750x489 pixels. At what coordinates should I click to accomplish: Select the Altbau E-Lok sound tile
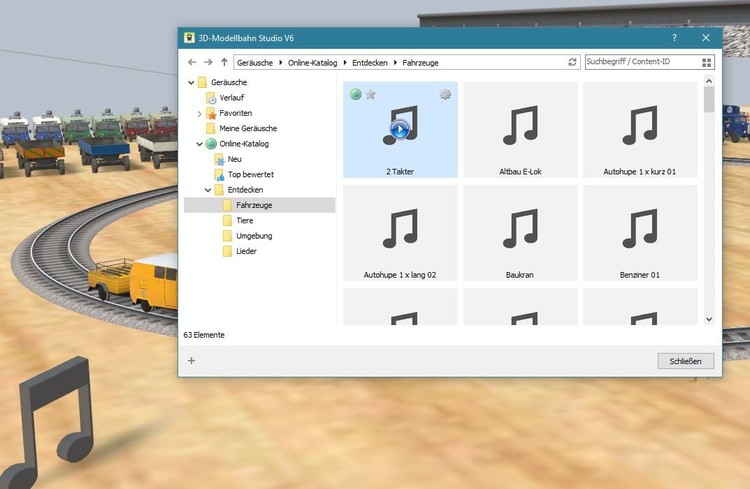(x=520, y=130)
